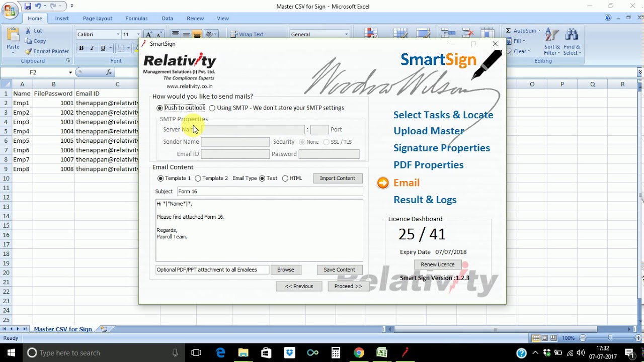The height and width of the screenshot is (362, 644).
Task: Open the Calibri font name dropdown
Action: [118, 34]
